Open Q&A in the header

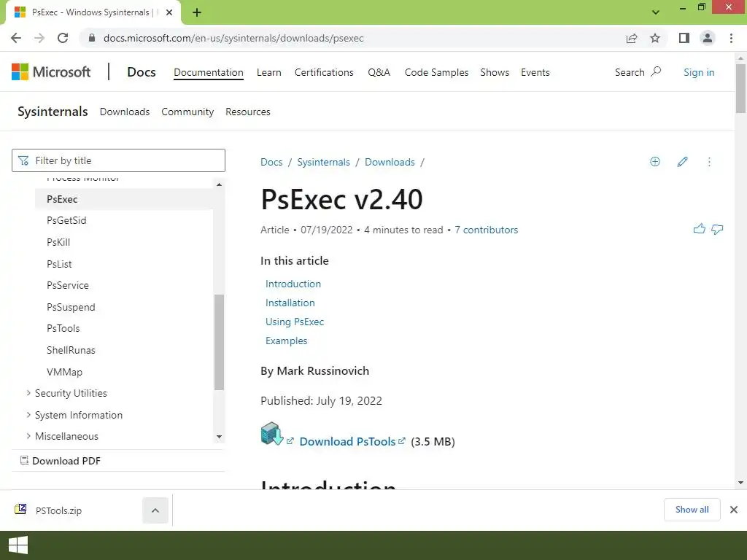pyautogui.click(x=379, y=72)
